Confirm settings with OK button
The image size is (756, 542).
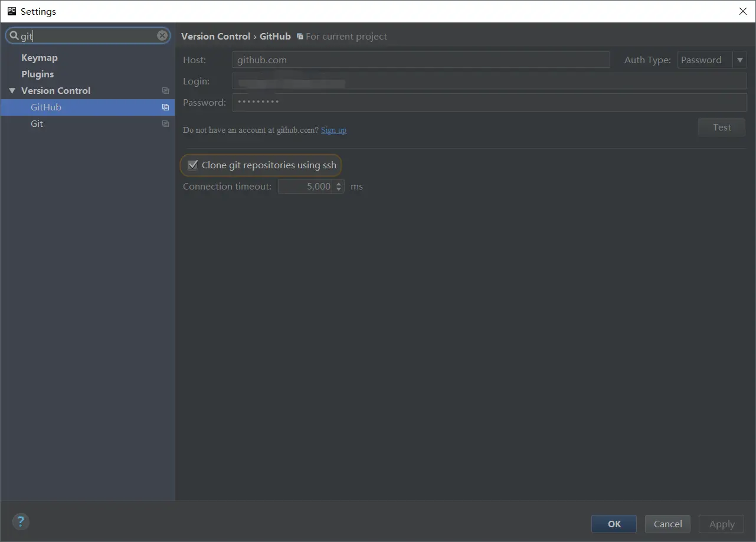tap(614, 524)
